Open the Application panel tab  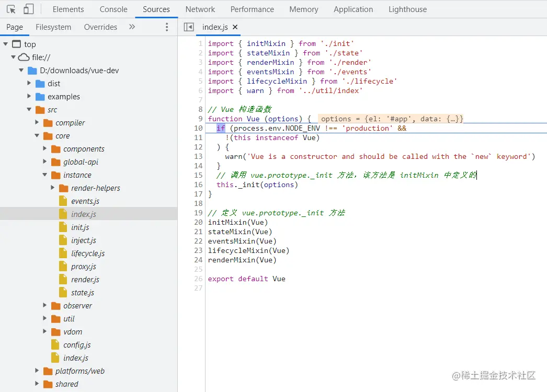[x=354, y=9]
